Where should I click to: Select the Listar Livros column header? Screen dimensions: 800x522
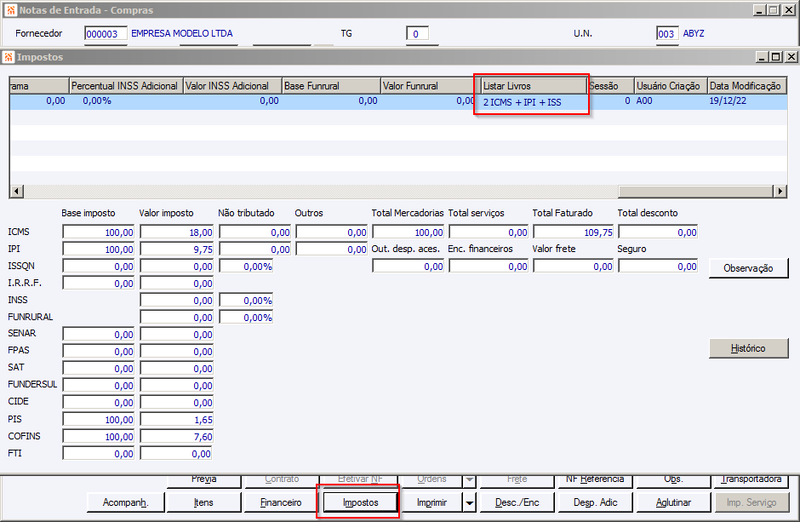click(533, 86)
